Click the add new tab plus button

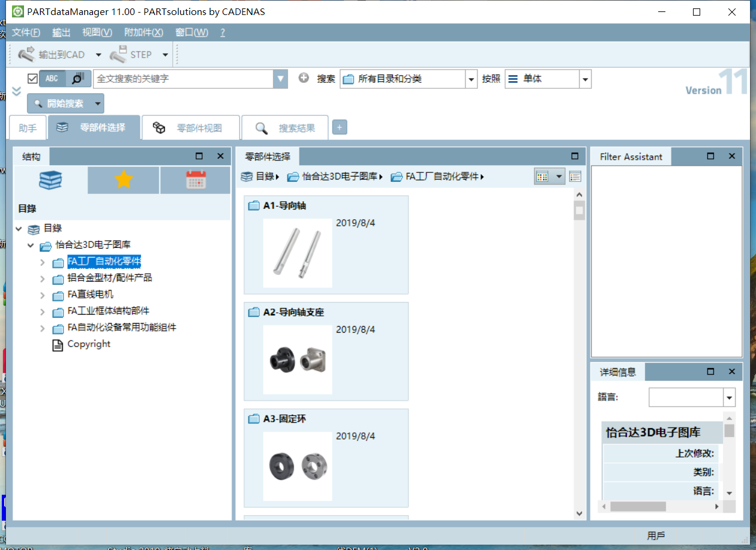340,127
